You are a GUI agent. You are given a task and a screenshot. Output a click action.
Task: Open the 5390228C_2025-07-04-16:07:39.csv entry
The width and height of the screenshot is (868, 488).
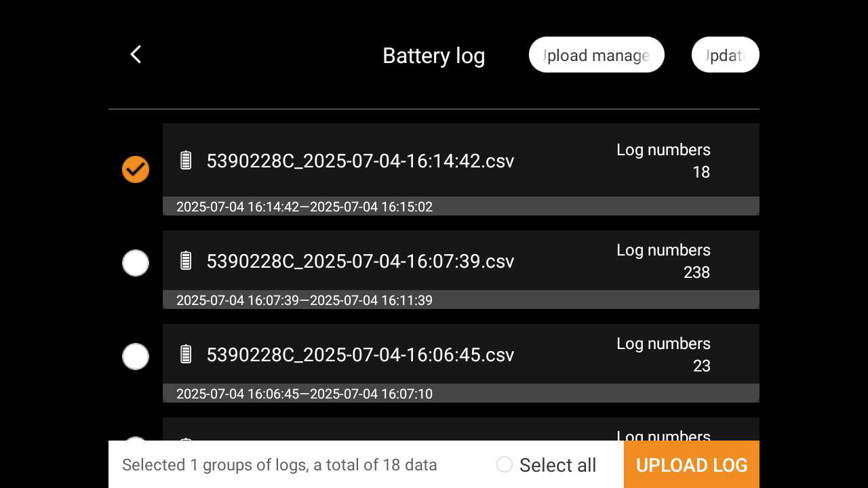(360, 262)
